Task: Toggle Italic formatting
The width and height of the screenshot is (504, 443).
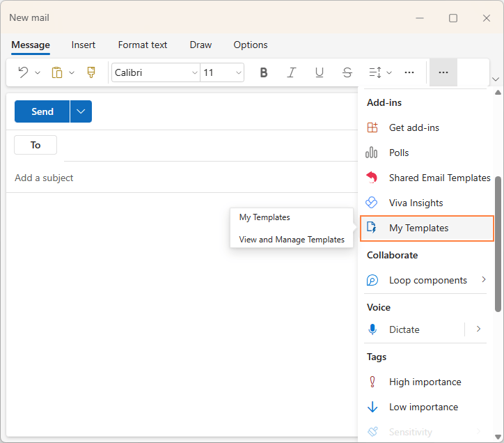Action: pyautogui.click(x=292, y=72)
